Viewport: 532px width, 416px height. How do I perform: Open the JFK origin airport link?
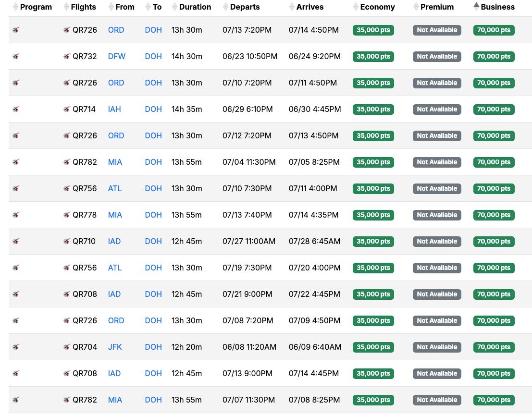[115, 347]
